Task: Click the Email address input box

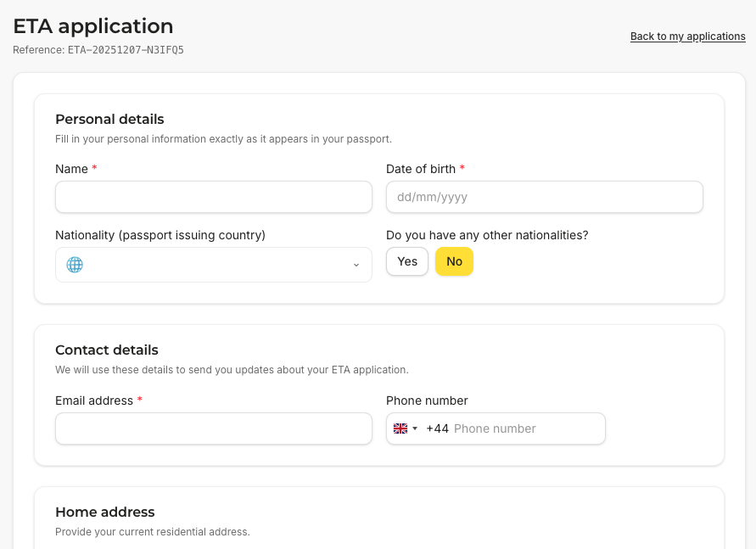Action: click(x=213, y=429)
